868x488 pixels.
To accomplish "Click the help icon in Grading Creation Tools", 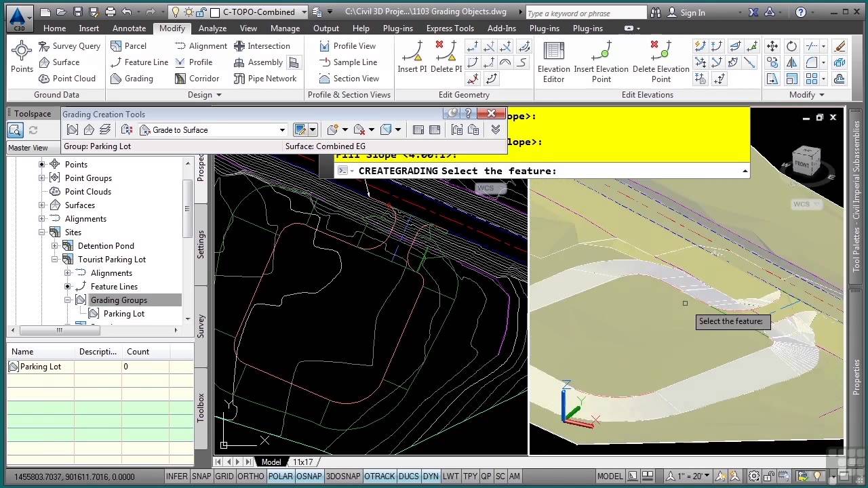I will pos(467,114).
